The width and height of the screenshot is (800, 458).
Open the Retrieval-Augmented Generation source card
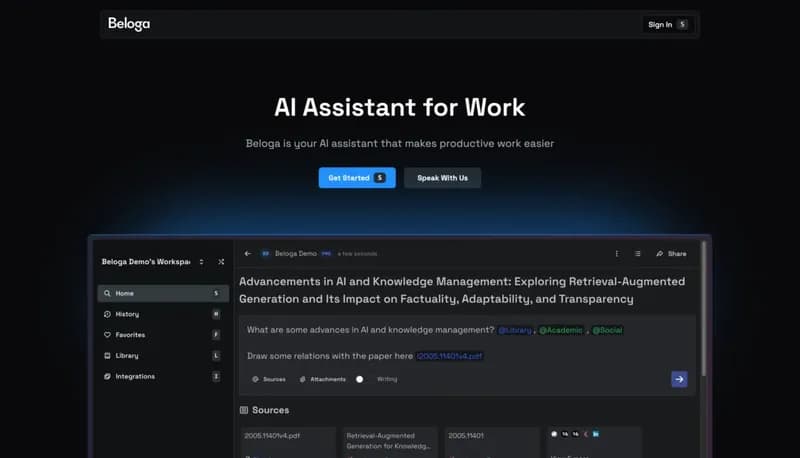390,442
